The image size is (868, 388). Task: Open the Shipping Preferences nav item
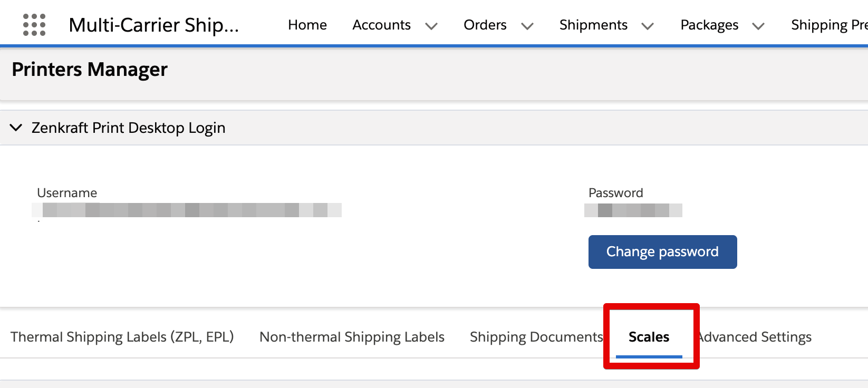point(829,25)
